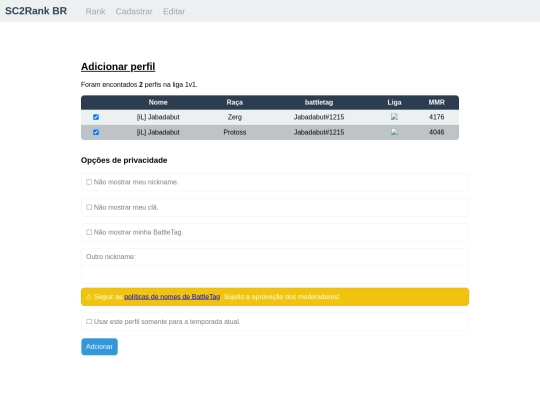Click the Protoss race cell
Viewport: 540px width, 405px height.
click(235, 132)
